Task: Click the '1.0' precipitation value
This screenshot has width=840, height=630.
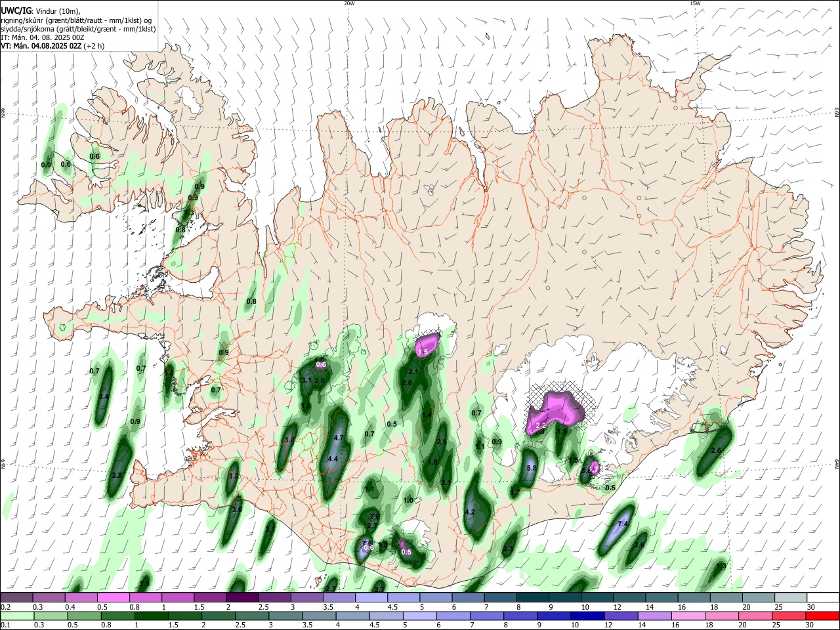Action: click(x=408, y=500)
